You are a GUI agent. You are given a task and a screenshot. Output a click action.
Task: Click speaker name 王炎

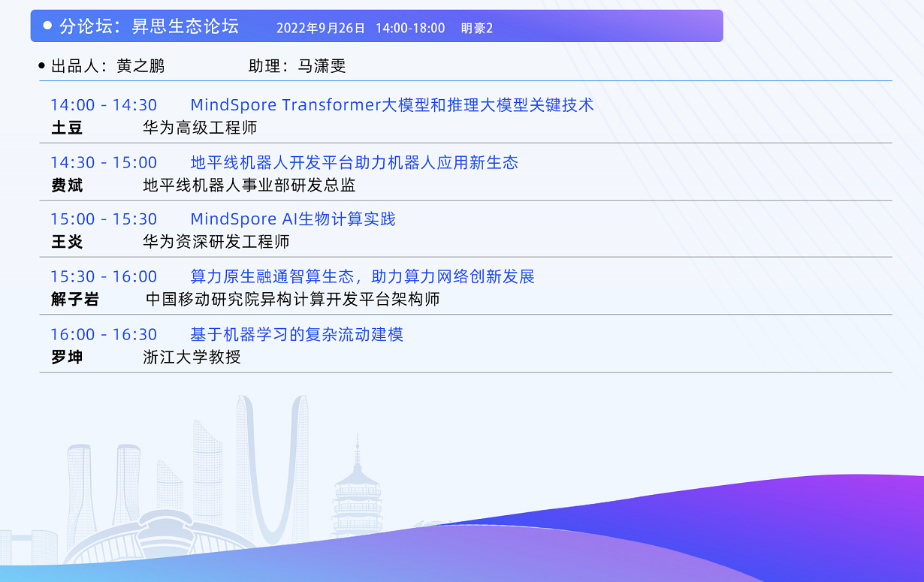point(67,242)
